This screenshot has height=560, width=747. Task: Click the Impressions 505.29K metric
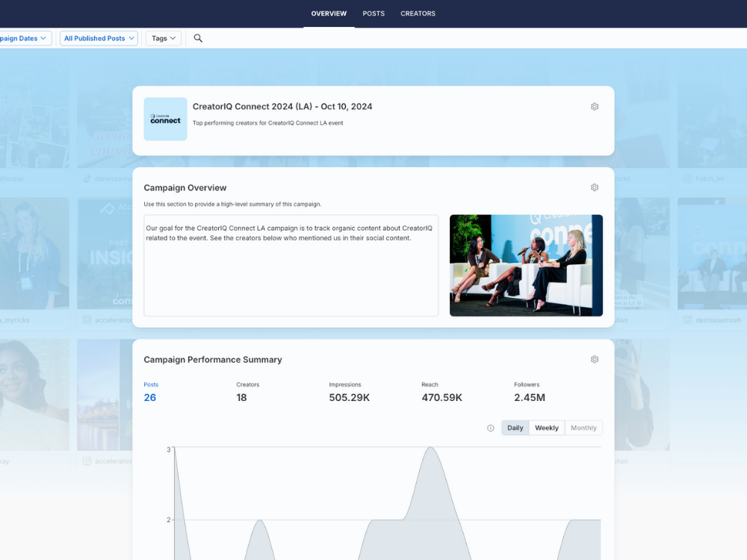click(349, 397)
